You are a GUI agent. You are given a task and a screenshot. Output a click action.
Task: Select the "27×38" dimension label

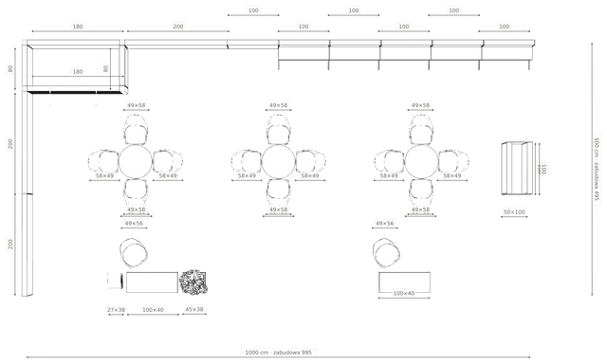click(x=116, y=310)
